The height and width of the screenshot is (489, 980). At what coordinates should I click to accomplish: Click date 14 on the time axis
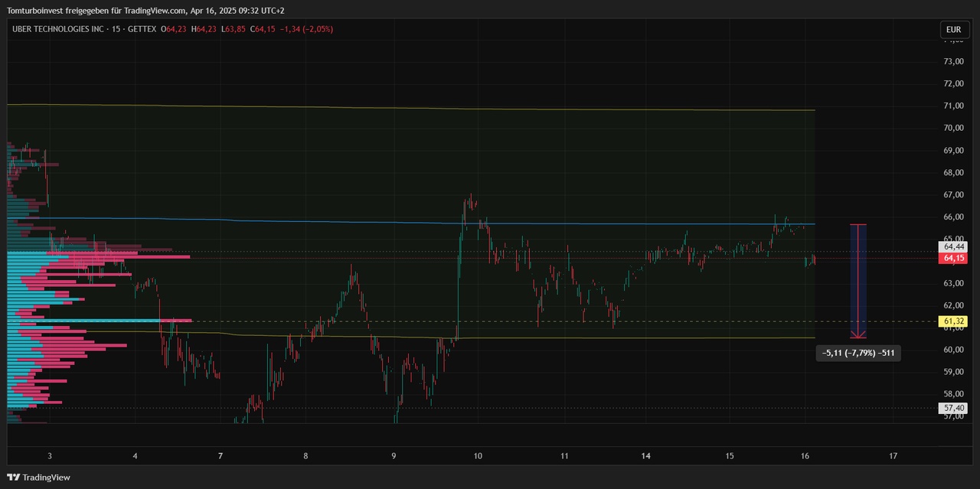point(646,456)
